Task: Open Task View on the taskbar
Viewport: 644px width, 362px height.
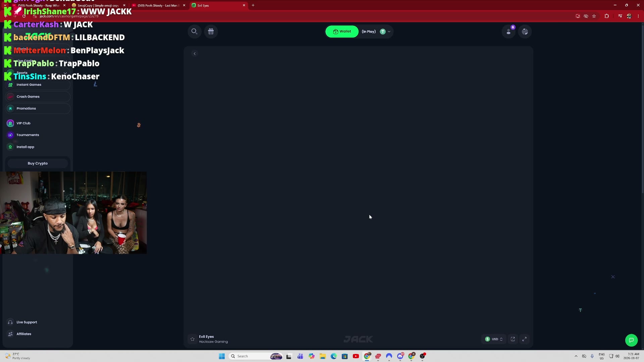Action: [289, 356]
